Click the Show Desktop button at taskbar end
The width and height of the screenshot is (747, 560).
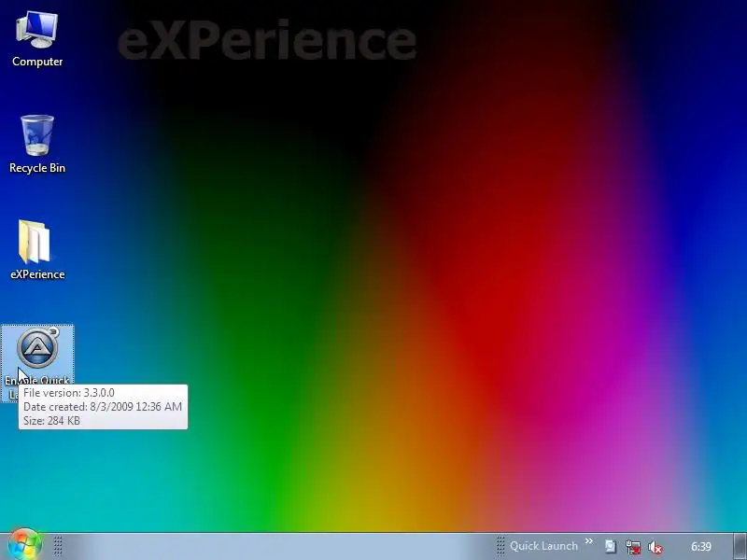pos(740,546)
